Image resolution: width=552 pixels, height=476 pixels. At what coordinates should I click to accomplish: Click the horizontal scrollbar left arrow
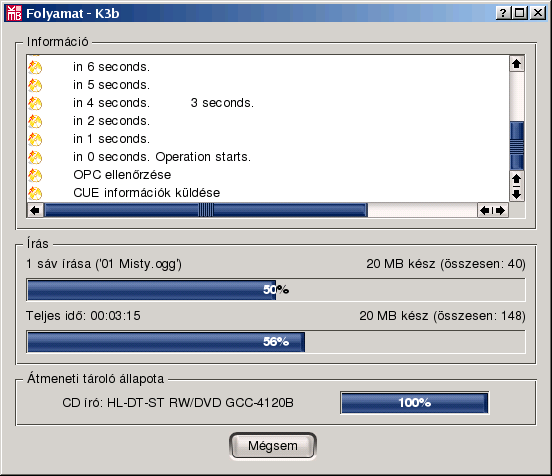click(x=35, y=211)
